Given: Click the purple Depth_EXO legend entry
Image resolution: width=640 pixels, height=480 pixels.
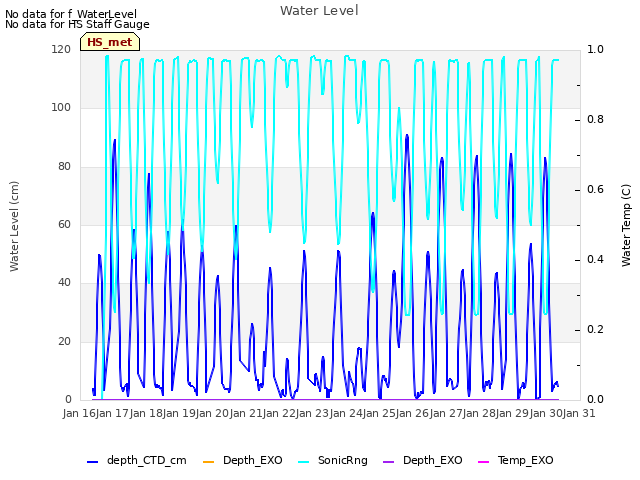Looking at the screenshot, I should (422, 460).
